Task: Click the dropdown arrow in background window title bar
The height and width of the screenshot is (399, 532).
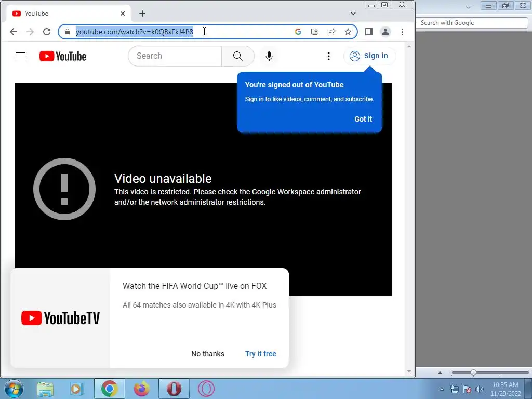Action: 468,6
